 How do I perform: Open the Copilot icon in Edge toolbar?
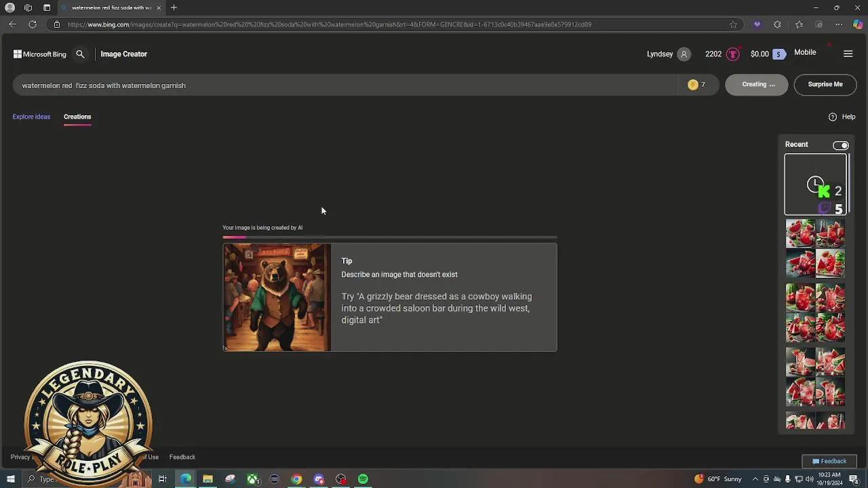[858, 24]
